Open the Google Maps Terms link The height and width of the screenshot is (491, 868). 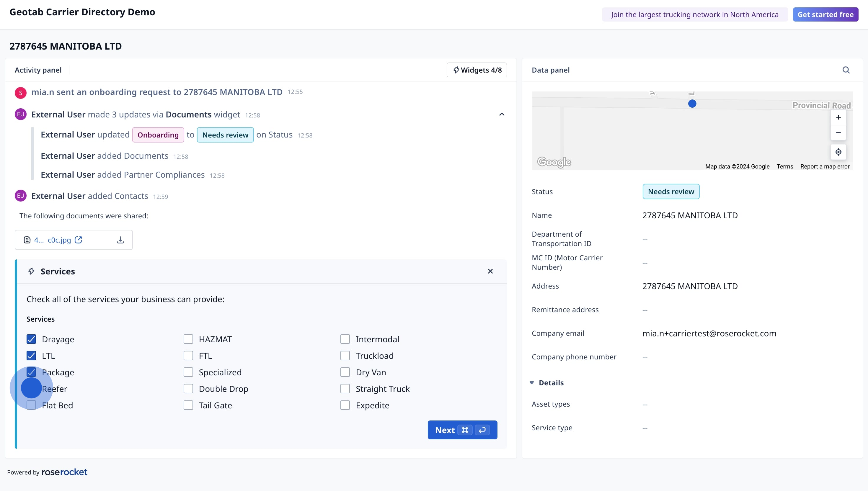(784, 166)
